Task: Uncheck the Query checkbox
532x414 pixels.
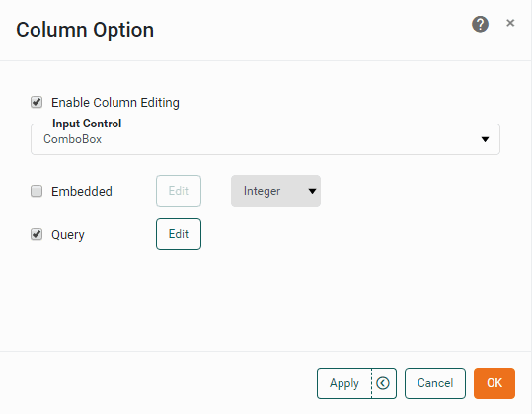Action: [37, 234]
